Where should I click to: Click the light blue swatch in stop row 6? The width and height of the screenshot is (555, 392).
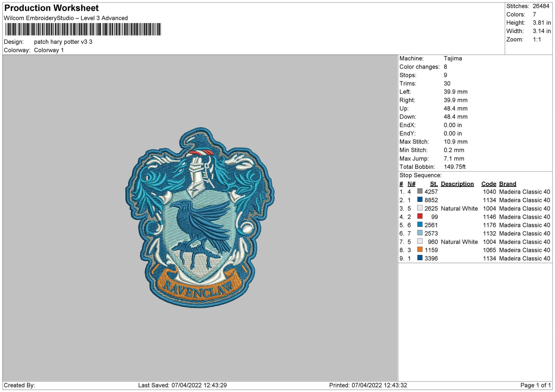pyautogui.click(x=420, y=233)
